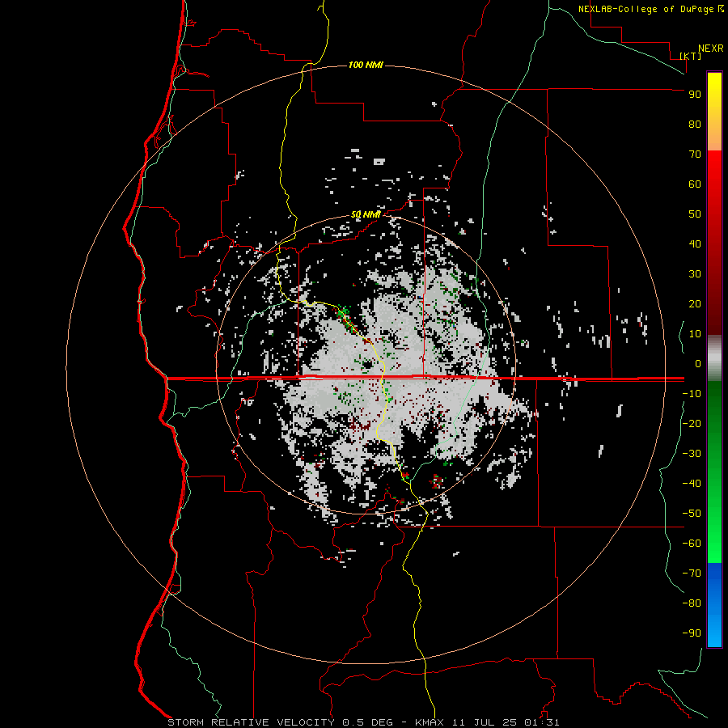Click the 70 value on velocity scale
This screenshot has height=728, width=728.
coord(695,154)
